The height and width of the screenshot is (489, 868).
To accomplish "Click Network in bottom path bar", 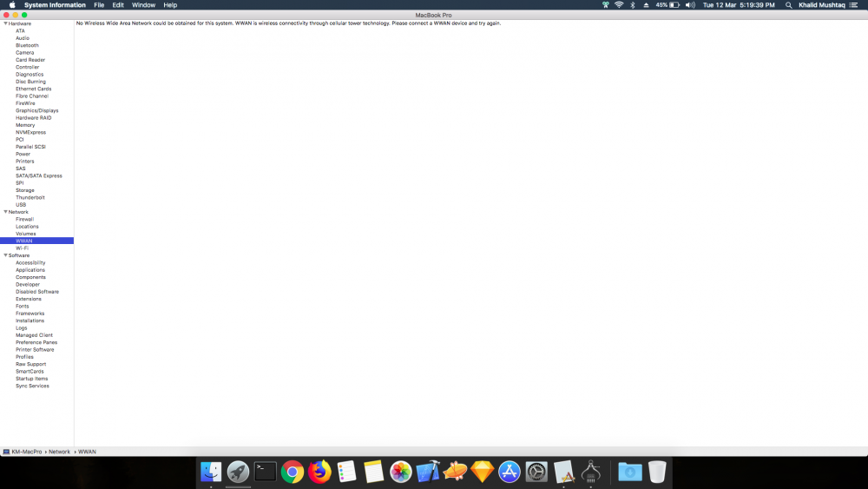I will pos(59,452).
